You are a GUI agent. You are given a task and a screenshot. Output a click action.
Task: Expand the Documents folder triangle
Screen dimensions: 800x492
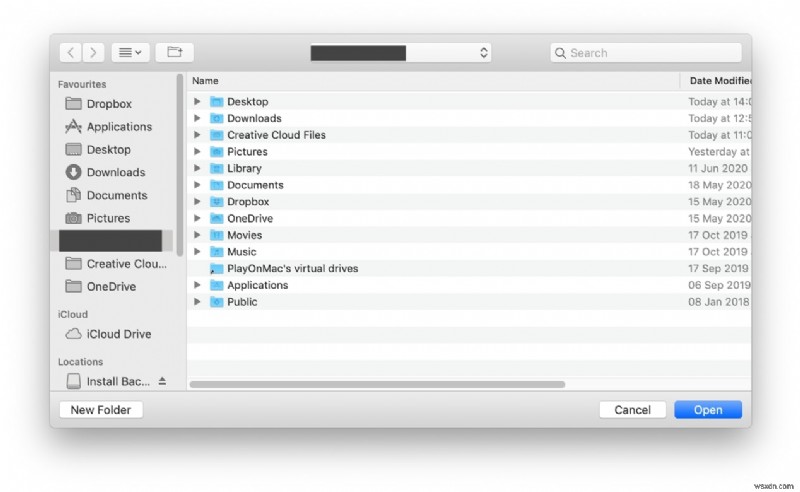tap(197, 185)
